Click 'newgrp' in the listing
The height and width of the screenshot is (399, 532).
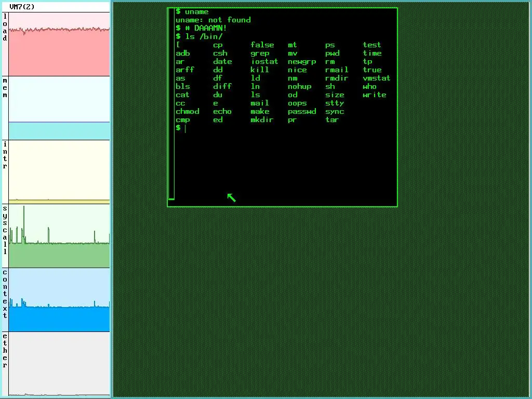click(x=302, y=62)
